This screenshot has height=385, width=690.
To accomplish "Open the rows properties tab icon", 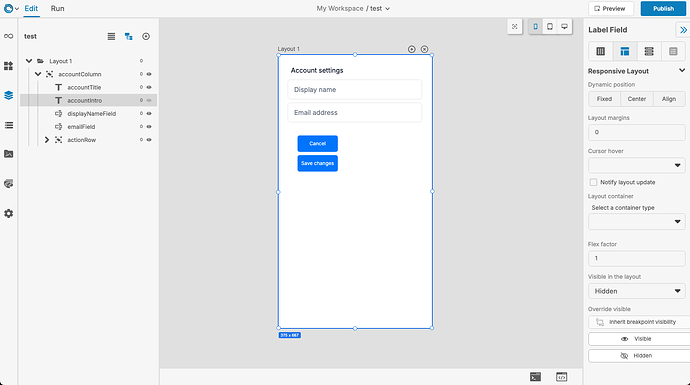I will click(649, 51).
